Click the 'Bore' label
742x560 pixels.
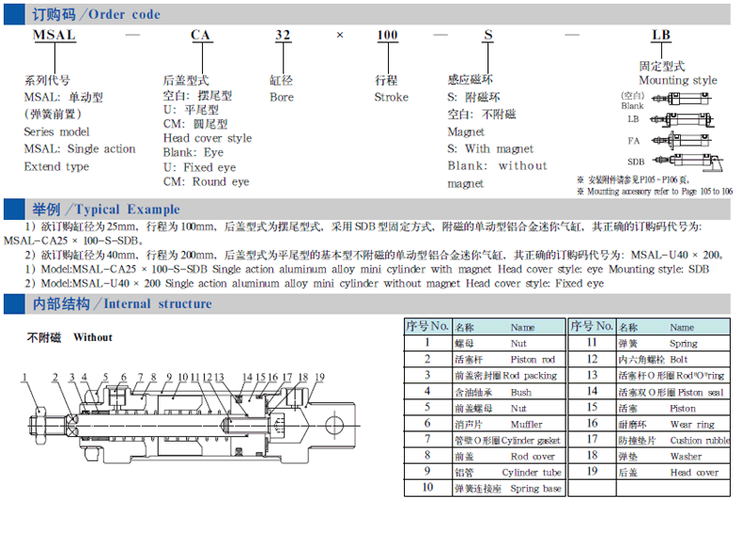282,97
